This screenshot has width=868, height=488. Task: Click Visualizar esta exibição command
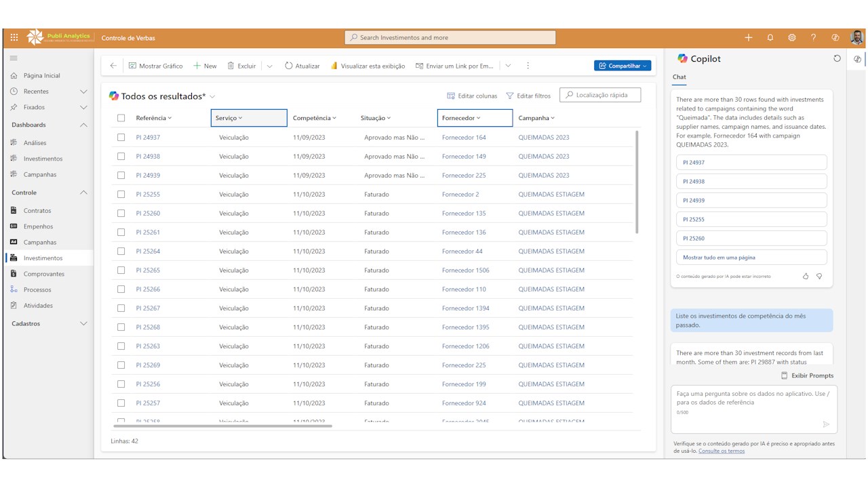pyautogui.click(x=368, y=66)
